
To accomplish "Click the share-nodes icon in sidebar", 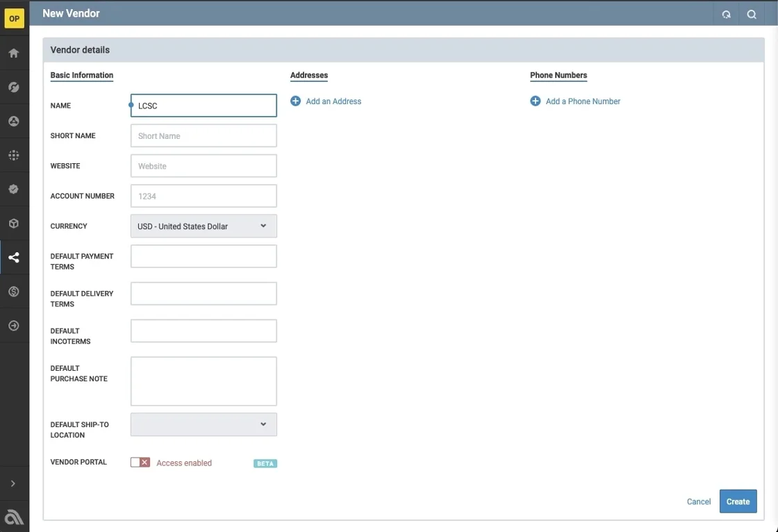I will tap(14, 258).
